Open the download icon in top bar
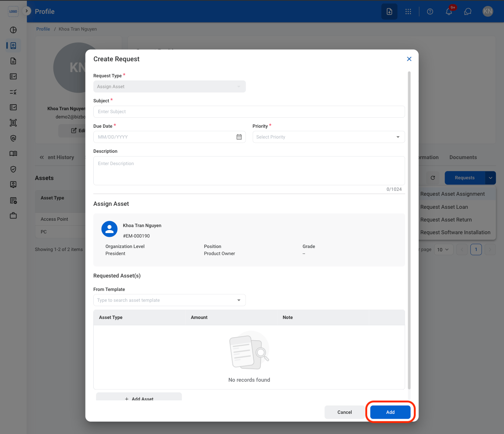This screenshot has height=434, width=504. tap(389, 12)
